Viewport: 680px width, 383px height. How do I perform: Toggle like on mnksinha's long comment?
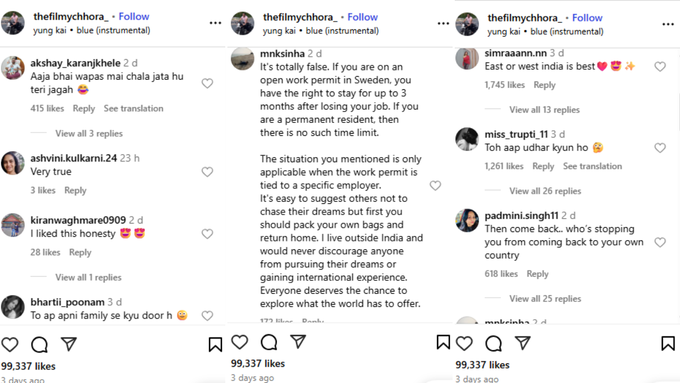[435, 186]
